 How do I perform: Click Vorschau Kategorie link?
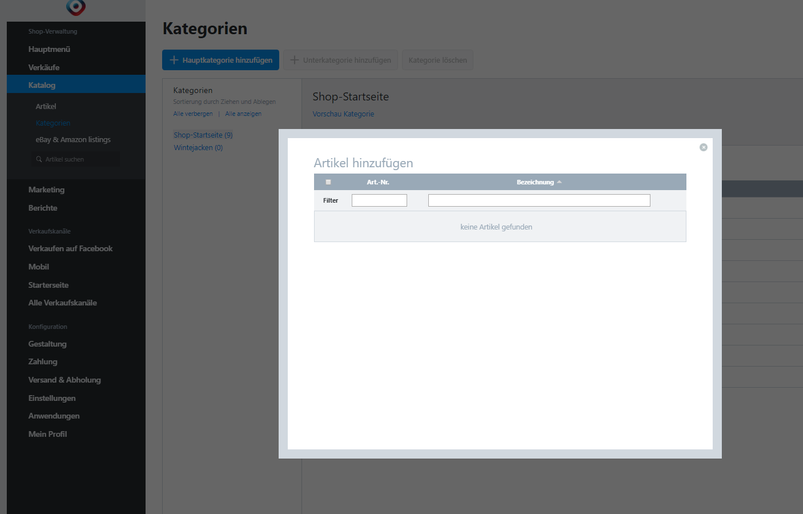343,114
